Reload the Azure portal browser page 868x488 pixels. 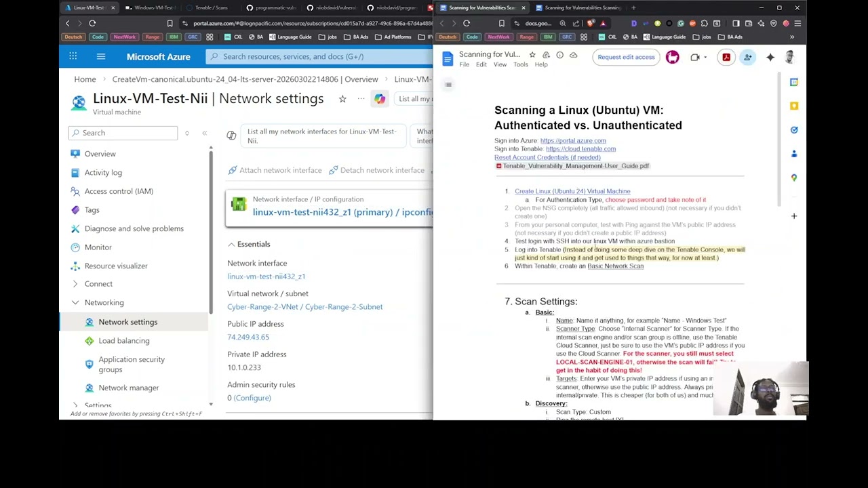point(92,23)
